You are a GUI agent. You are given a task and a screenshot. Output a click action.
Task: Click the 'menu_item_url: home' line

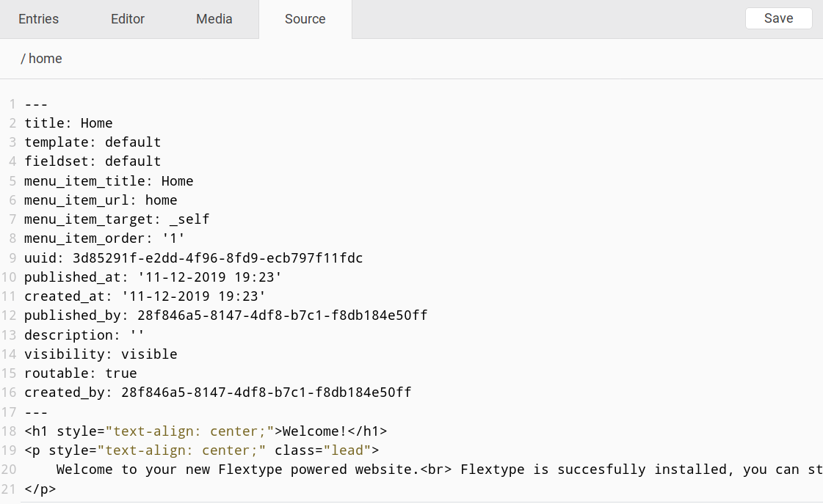(101, 200)
